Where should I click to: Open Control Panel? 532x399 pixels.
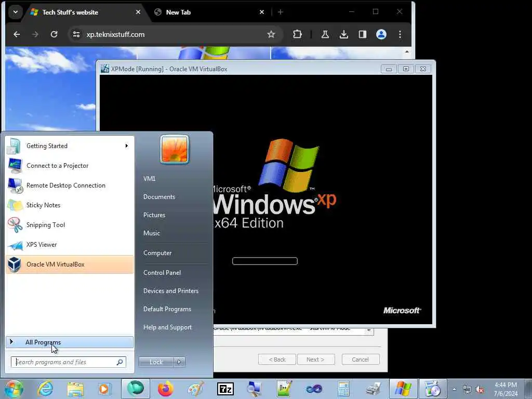pyautogui.click(x=162, y=273)
